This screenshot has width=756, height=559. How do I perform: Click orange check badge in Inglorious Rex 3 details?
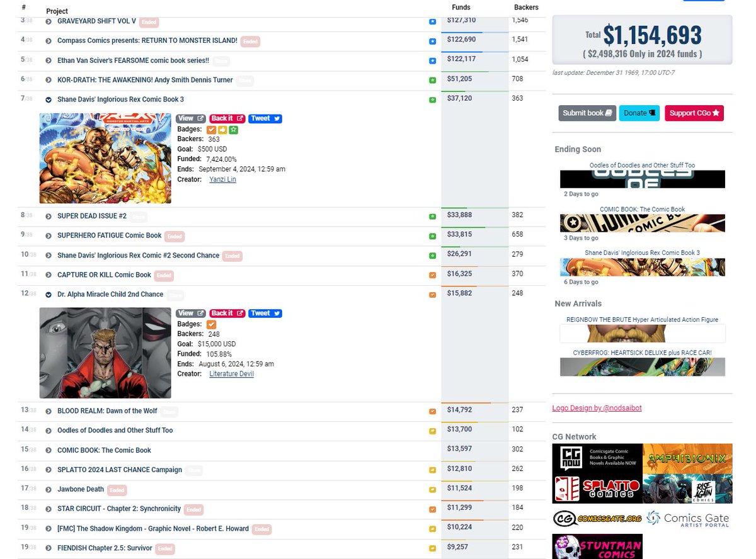coord(212,130)
